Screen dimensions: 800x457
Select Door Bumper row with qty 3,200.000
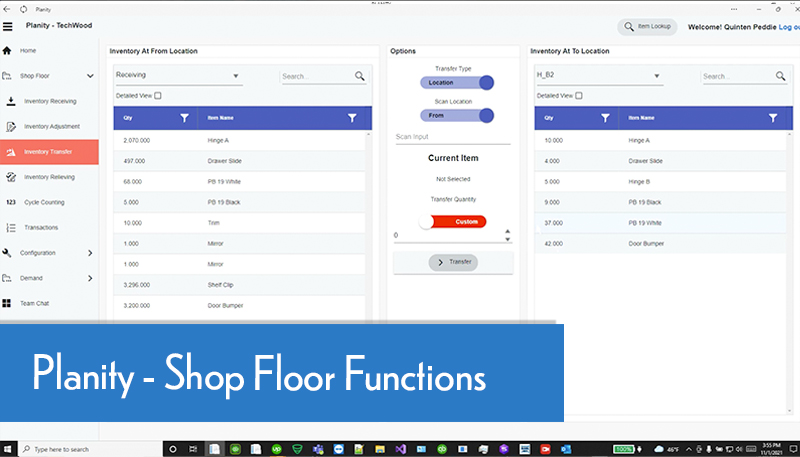[x=239, y=306]
